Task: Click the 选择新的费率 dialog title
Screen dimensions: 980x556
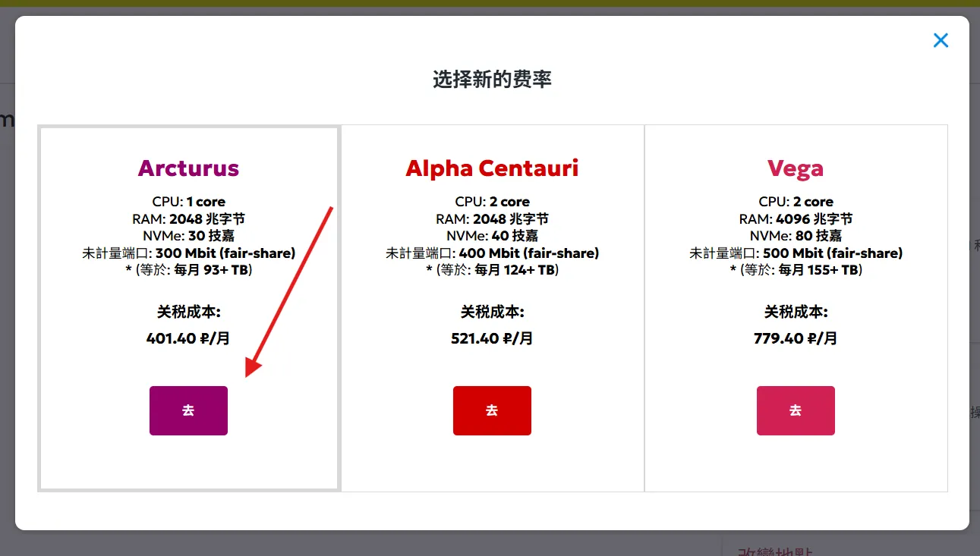Action: [x=492, y=79]
